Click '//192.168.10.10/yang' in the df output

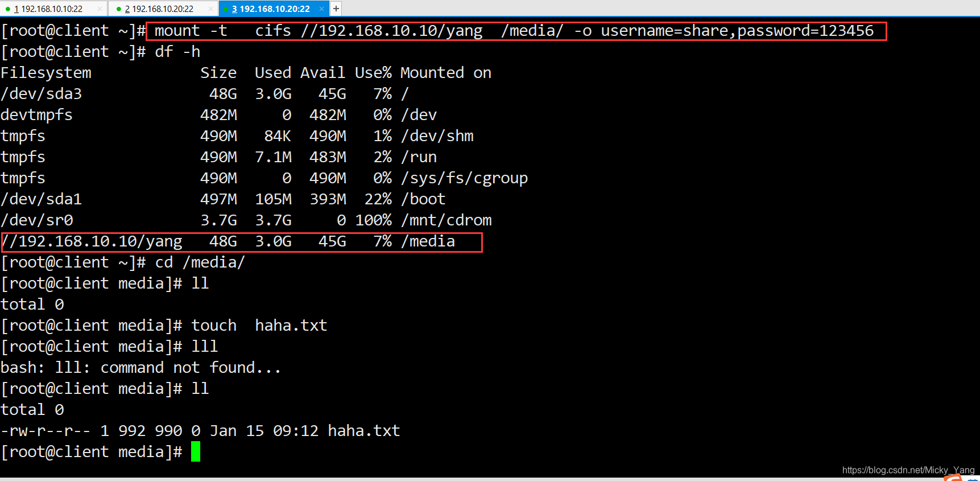[92, 241]
